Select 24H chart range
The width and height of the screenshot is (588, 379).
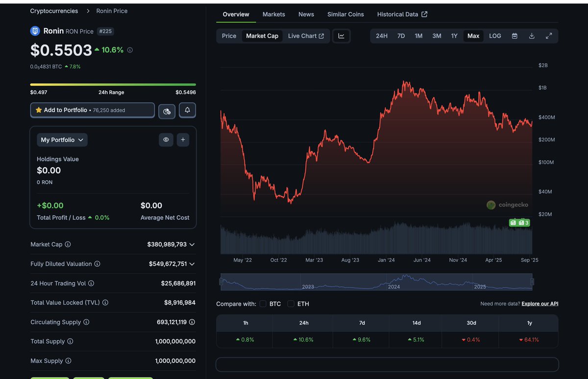tap(382, 36)
